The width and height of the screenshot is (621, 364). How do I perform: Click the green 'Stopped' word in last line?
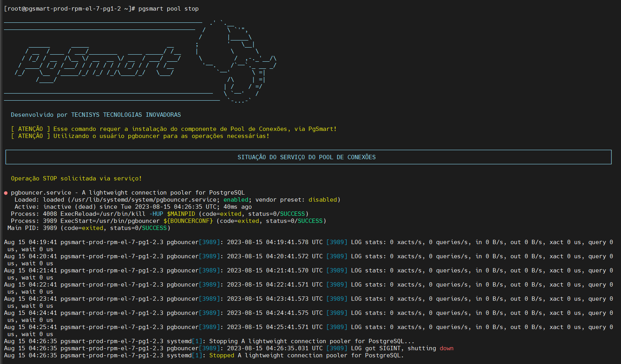pos(222,355)
